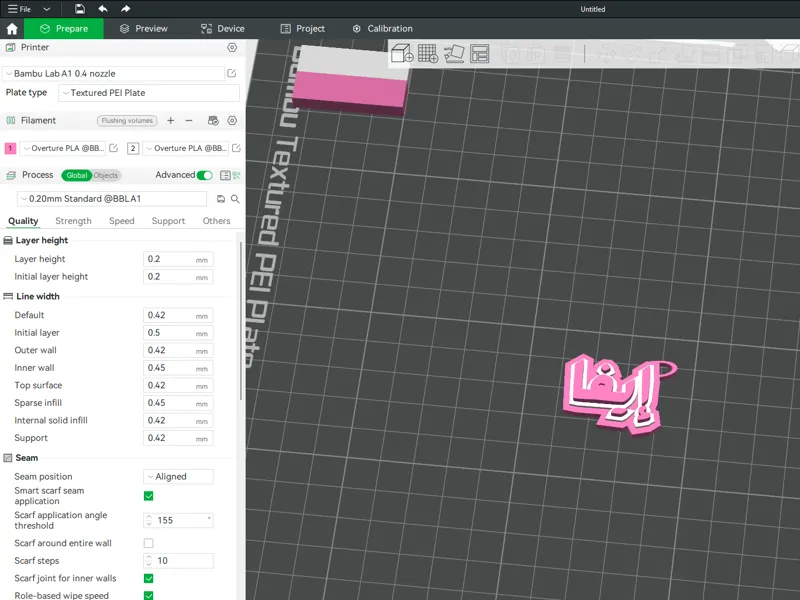Open printer settings gear icon
The width and height of the screenshot is (800, 600).
pyautogui.click(x=232, y=47)
